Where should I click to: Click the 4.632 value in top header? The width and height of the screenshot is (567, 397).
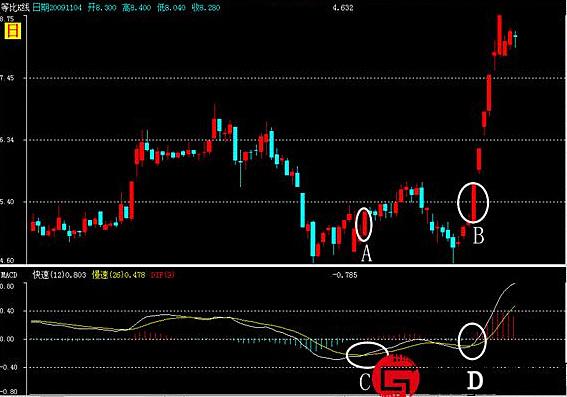(343, 8)
